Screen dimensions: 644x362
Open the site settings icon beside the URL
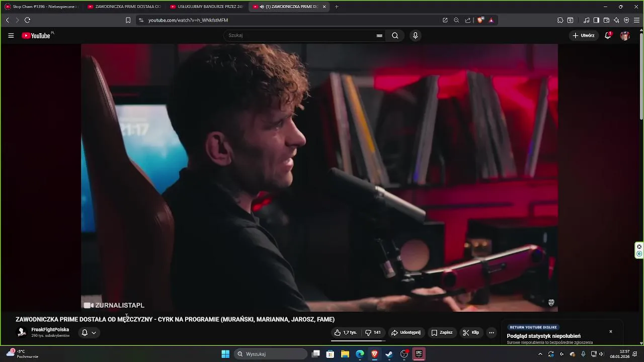coord(141,20)
